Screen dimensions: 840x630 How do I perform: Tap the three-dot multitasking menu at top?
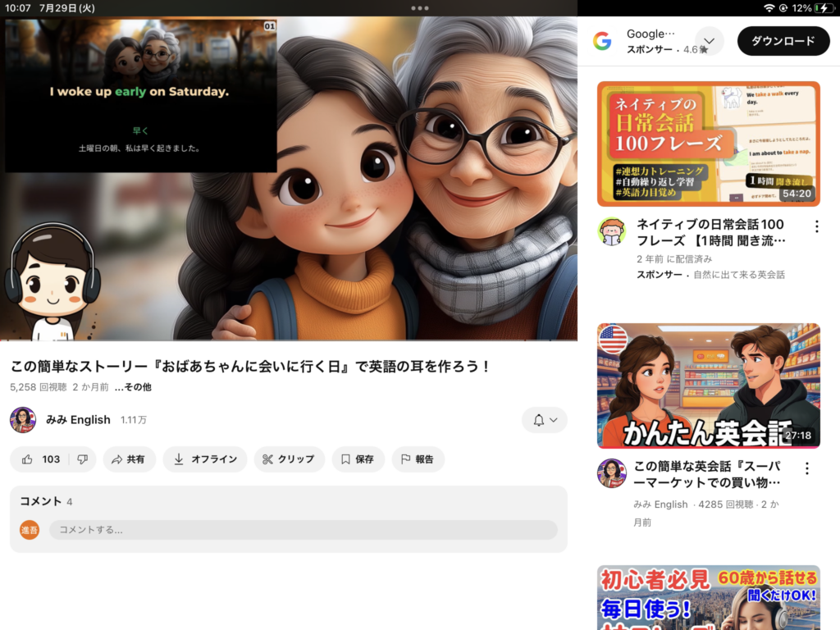coord(420,7)
